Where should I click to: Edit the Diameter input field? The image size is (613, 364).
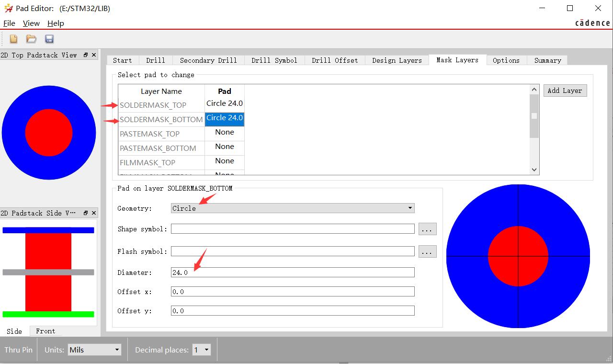[293, 272]
